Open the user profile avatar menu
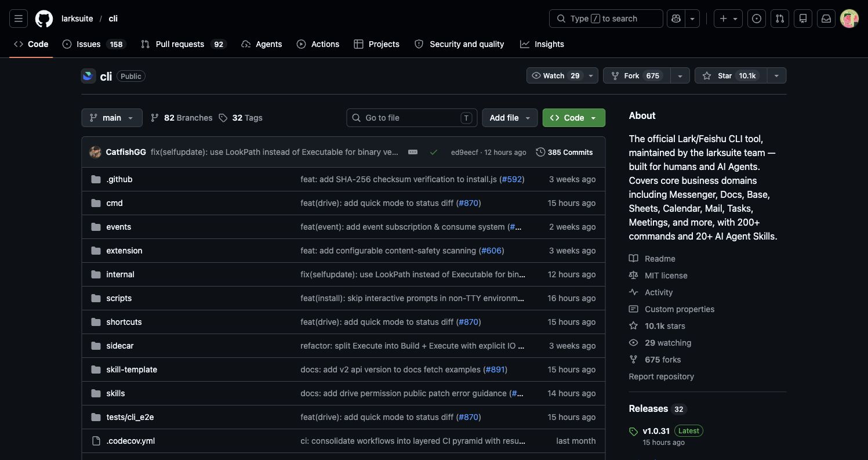 [849, 19]
